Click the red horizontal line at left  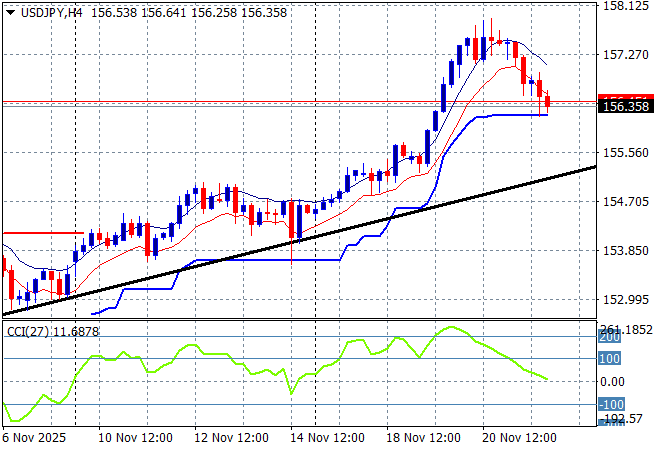click(40, 233)
